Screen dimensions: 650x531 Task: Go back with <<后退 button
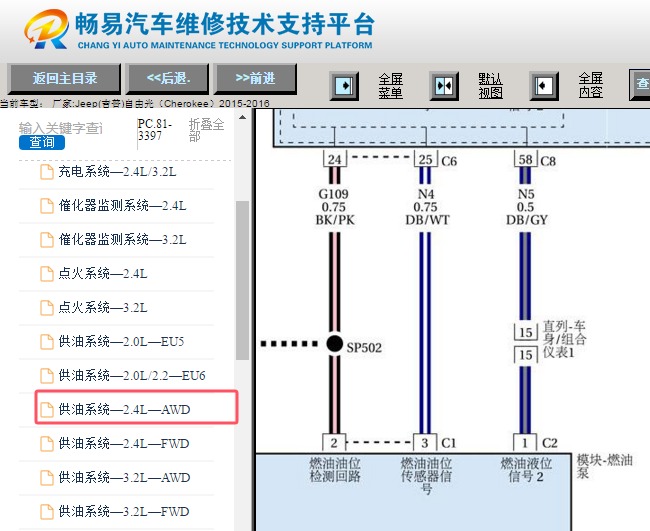167,79
